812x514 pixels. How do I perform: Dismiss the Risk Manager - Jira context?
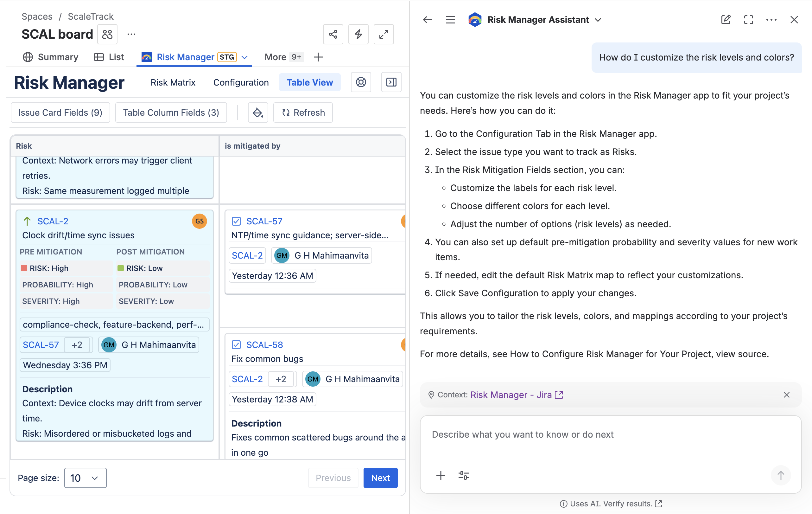[786, 395]
